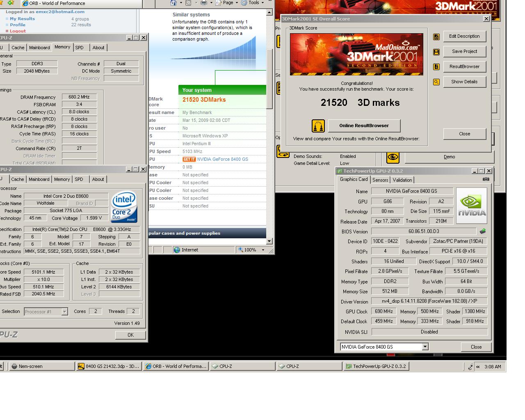
Task: Open the GPU selection dropdown in GPU-Z
Action: [x=425, y=347]
